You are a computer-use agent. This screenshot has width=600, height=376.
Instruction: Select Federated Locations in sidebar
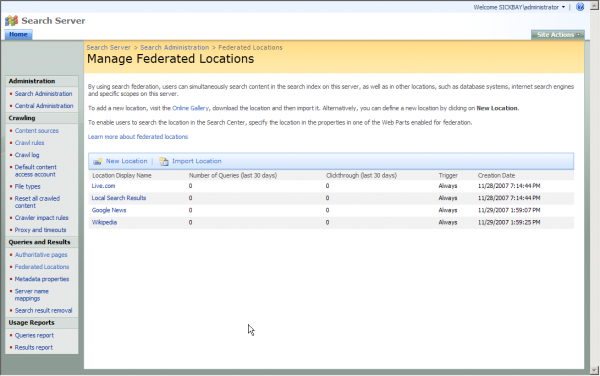tap(42, 267)
